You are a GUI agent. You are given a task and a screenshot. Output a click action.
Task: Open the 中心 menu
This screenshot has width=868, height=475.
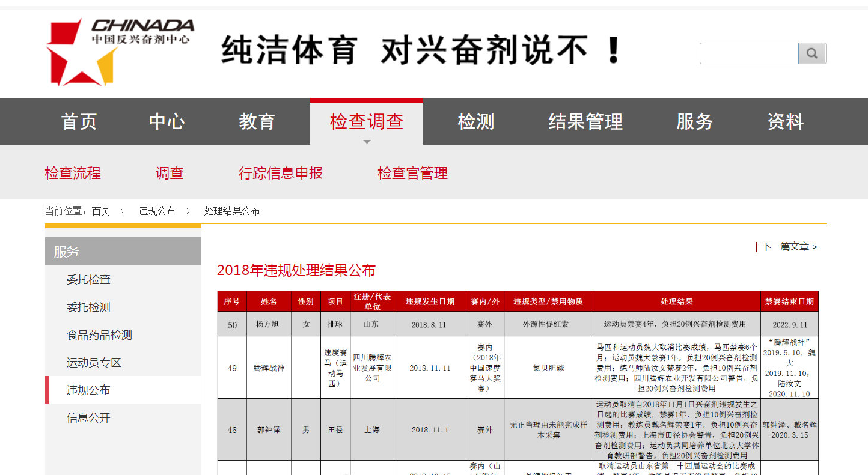(x=167, y=121)
